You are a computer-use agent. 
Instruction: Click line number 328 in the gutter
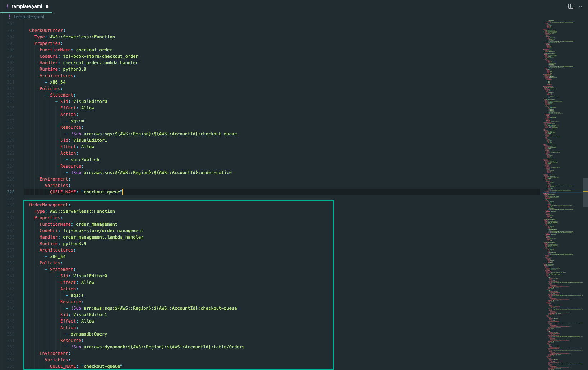(11, 192)
